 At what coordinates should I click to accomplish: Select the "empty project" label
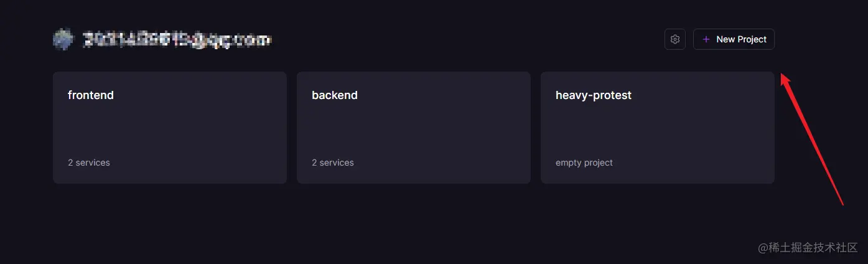point(584,163)
